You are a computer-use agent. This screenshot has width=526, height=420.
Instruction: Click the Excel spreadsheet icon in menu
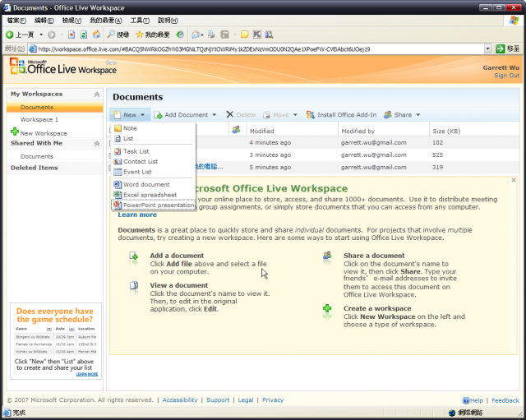click(118, 195)
